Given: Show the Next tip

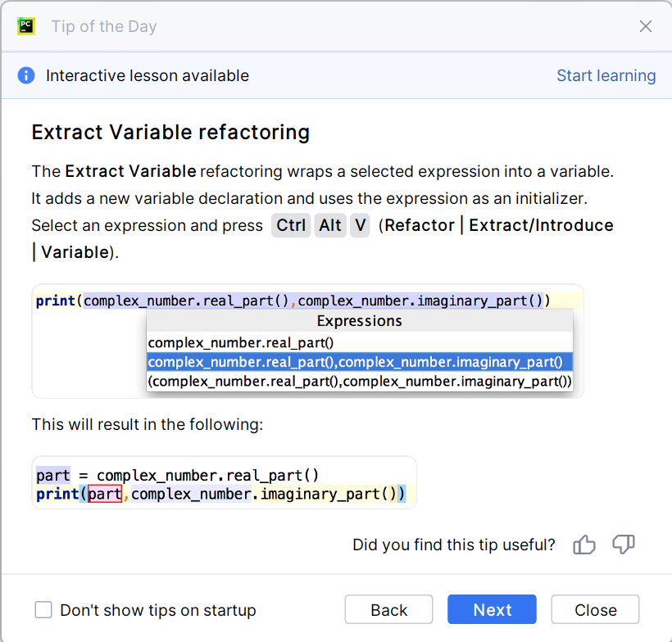Looking at the screenshot, I should click(492, 610).
